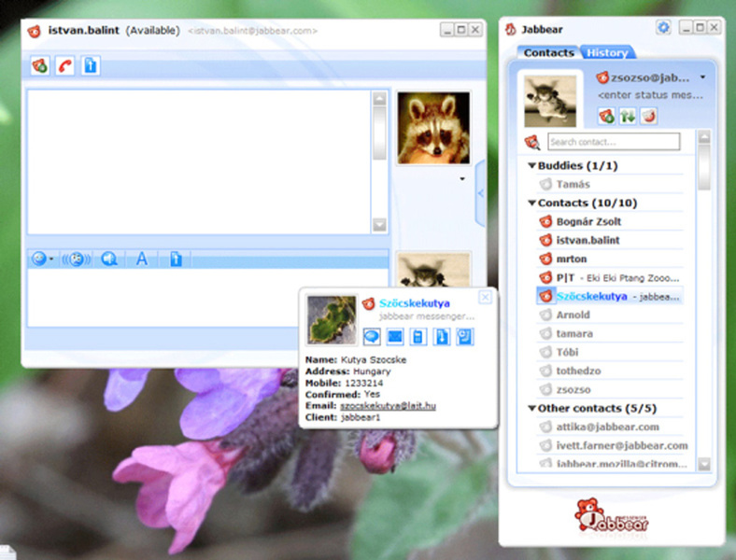Viewport: 736px width, 560px height.
Task: Click own cat avatar in Jabbear window
Action: pyautogui.click(x=550, y=101)
